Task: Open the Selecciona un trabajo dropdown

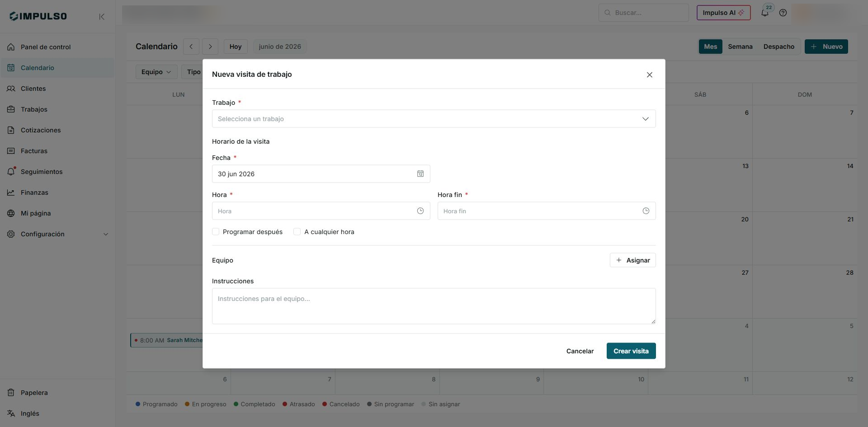Action: 434,119
